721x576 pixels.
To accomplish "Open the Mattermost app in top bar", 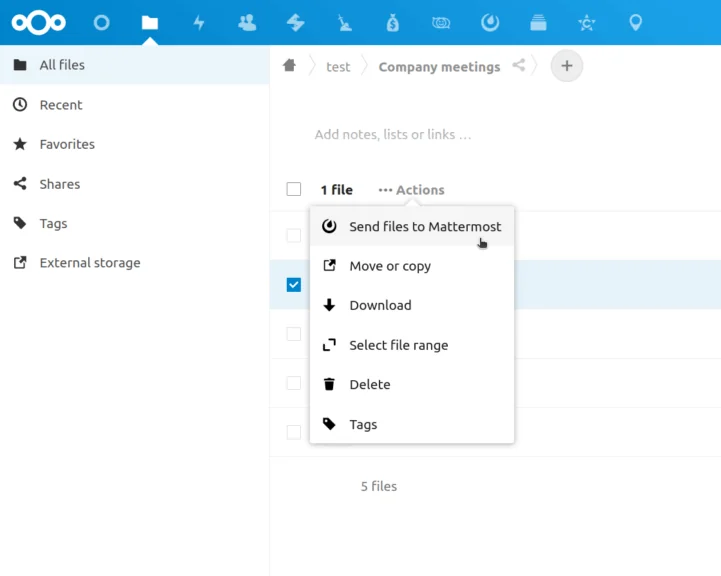I will [490, 23].
